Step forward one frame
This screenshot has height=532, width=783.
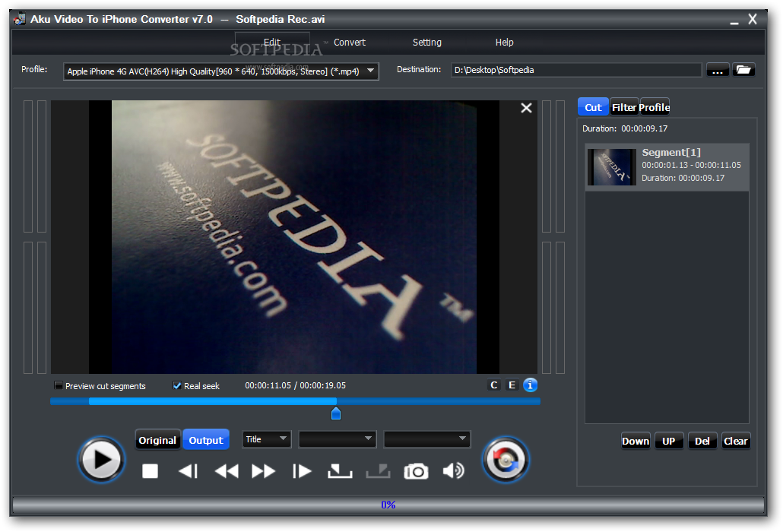[302, 471]
